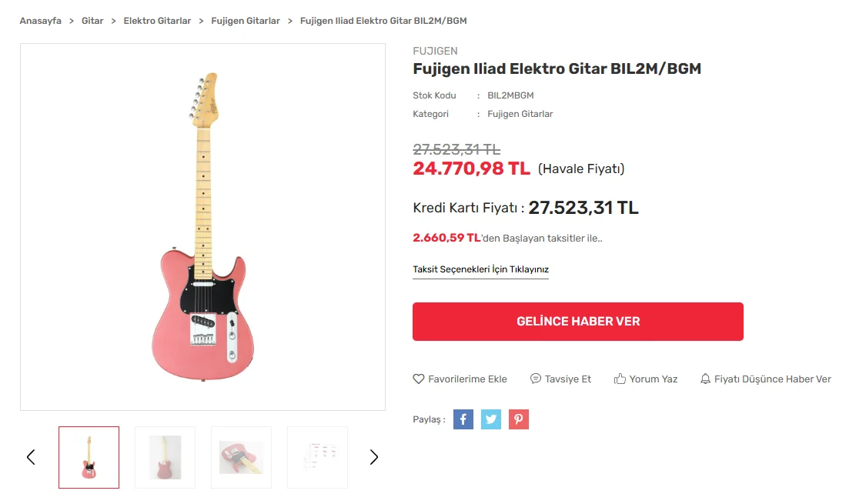This screenshot has width=846, height=504.
Task: Open the Fujigen Gitarlar category link
Action: (x=520, y=114)
